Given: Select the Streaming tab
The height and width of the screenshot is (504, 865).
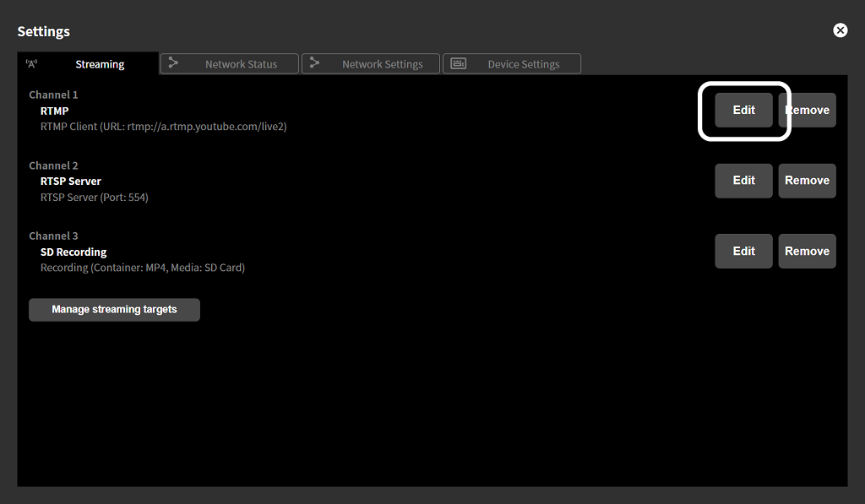Looking at the screenshot, I should click(99, 62).
